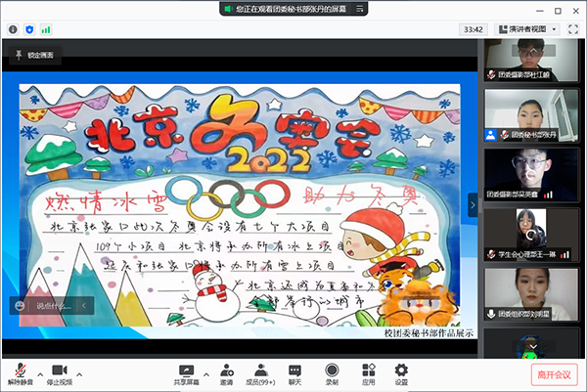
Task: Open the share screen option
Action: (187, 370)
